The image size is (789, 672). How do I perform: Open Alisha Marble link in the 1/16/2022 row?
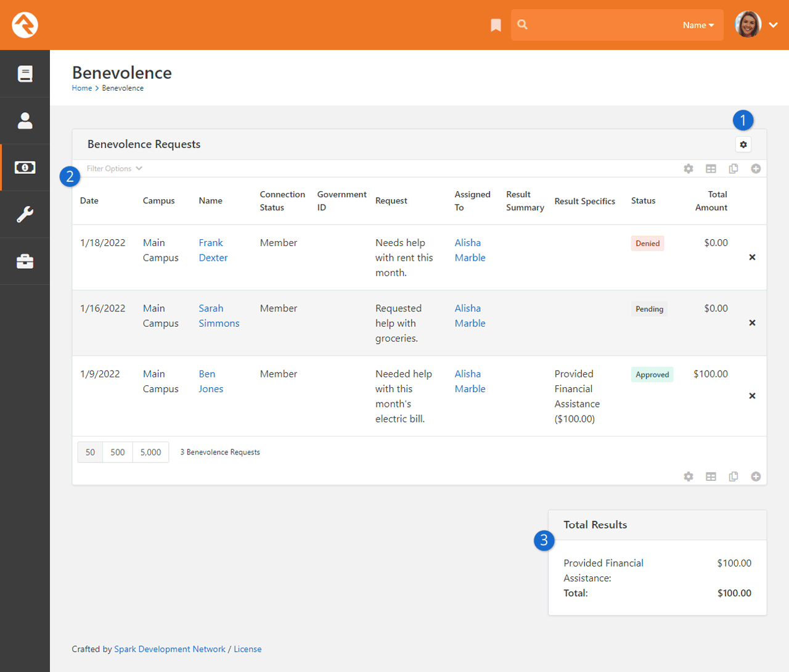[x=470, y=316]
